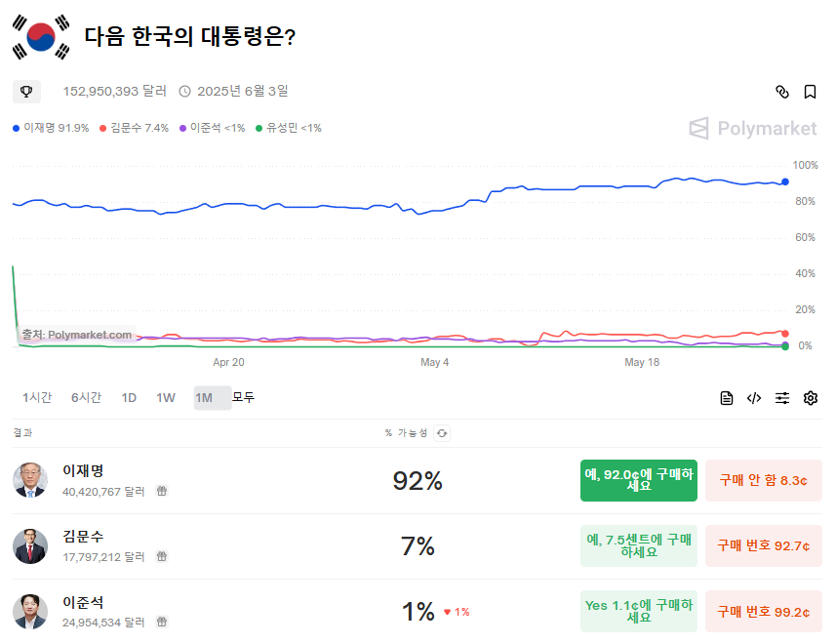836x644 pixels.
Task: Select the 모두 time range
Action: [244, 398]
